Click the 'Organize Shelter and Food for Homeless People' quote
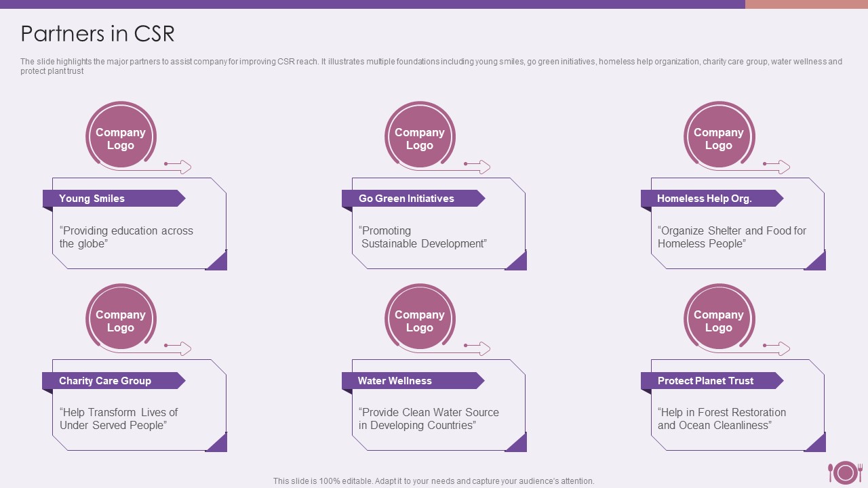Viewport: 868px width, 488px height. (x=732, y=237)
